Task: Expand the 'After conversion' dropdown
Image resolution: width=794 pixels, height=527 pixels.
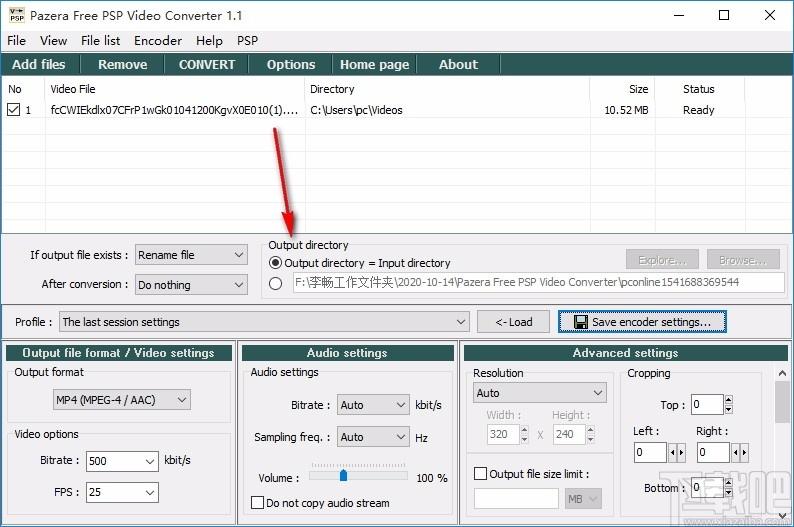Action: pos(191,285)
